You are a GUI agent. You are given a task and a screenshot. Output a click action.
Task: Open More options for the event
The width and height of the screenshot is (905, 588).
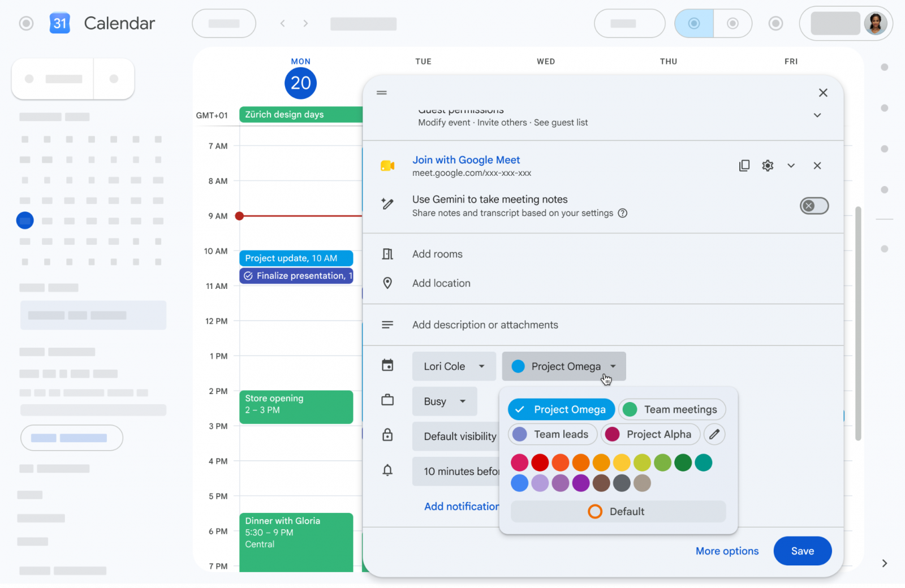tap(727, 551)
